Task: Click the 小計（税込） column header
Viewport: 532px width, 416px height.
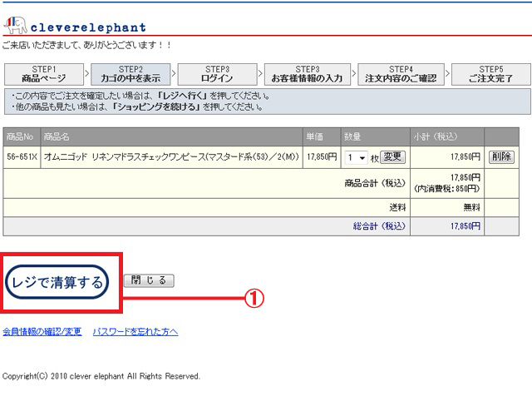Action: coord(435,136)
